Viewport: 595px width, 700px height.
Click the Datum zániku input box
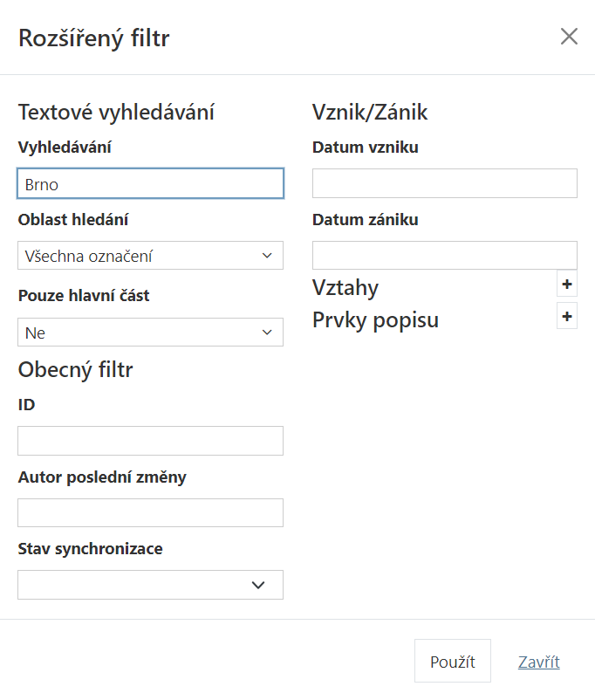445,256
